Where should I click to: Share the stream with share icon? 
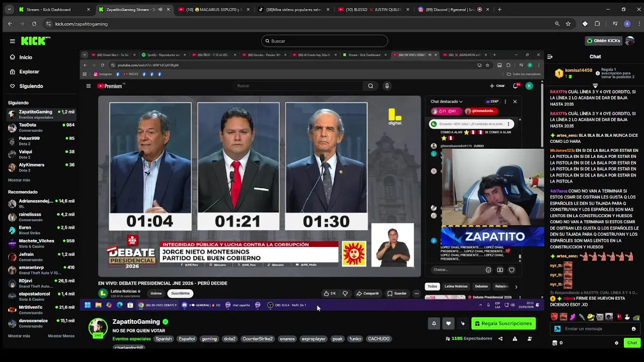500,339
